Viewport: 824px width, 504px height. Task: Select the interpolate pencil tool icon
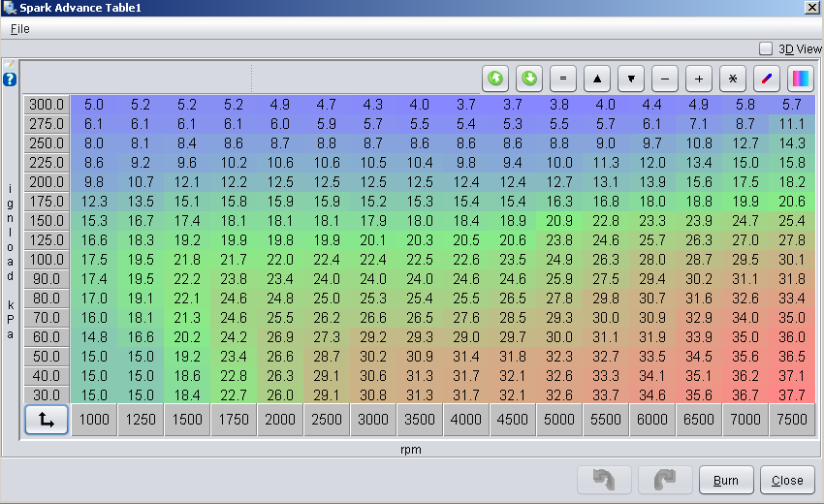[x=767, y=78]
